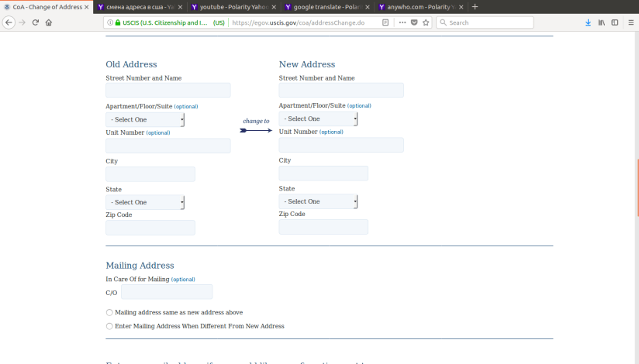Reload the page with the refresh icon
Image resolution: width=639 pixels, height=364 pixels.
(x=35, y=22)
